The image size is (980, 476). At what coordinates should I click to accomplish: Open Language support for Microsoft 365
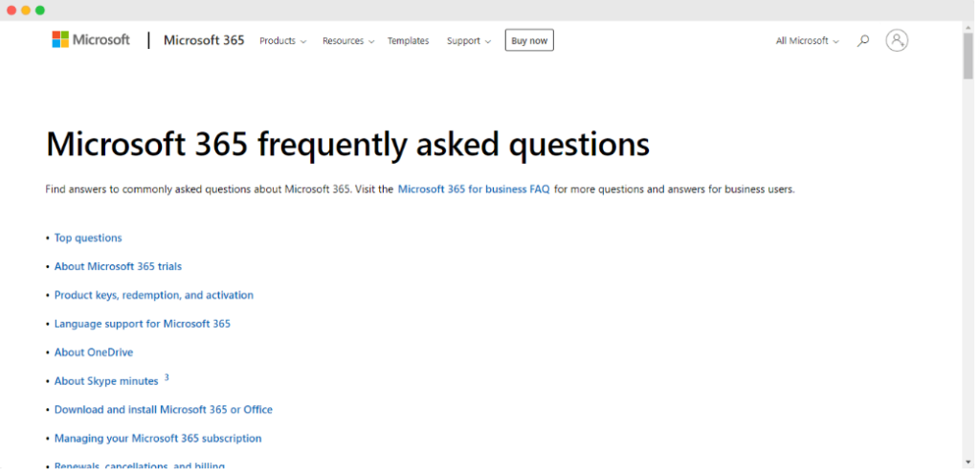tap(143, 324)
